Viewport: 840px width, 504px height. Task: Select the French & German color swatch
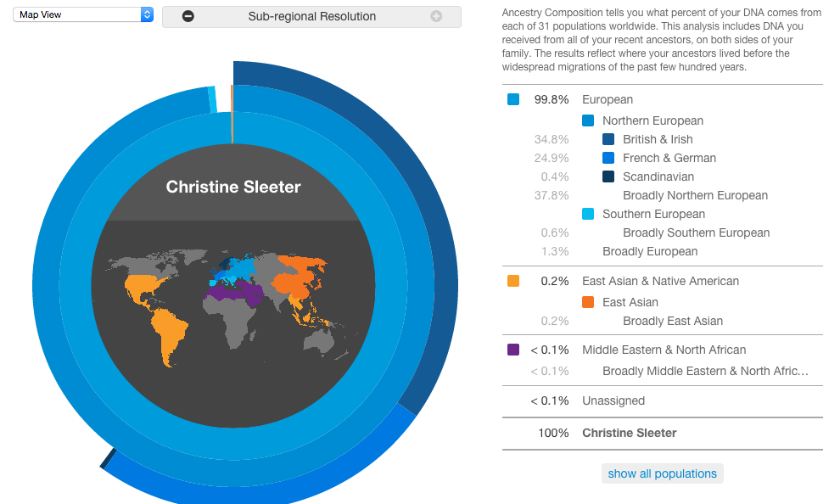pos(608,158)
